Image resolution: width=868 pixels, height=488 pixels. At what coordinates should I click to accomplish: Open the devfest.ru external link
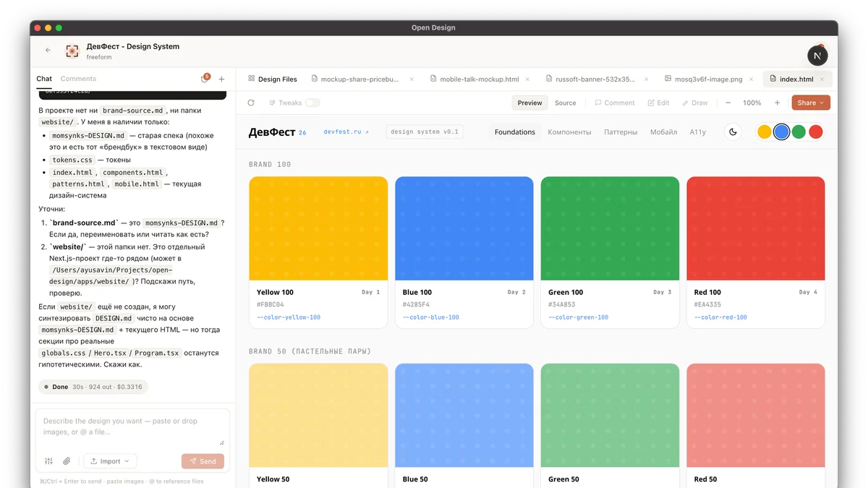pyautogui.click(x=346, y=132)
